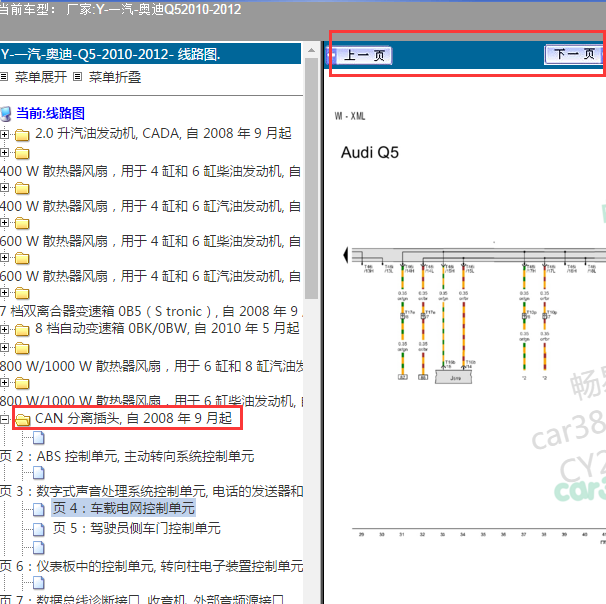
Task: Click page icon of 页 5 驾驶员侧车门
Action: pyautogui.click(x=39, y=529)
